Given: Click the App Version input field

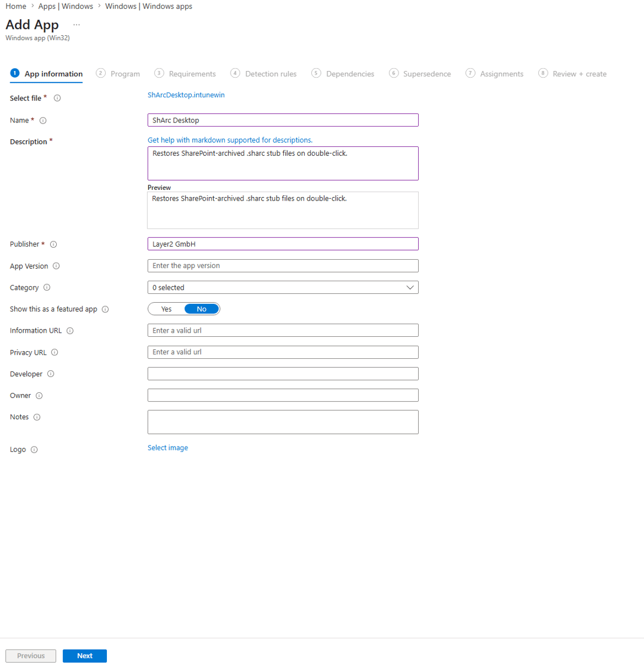Looking at the screenshot, I should [283, 266].
